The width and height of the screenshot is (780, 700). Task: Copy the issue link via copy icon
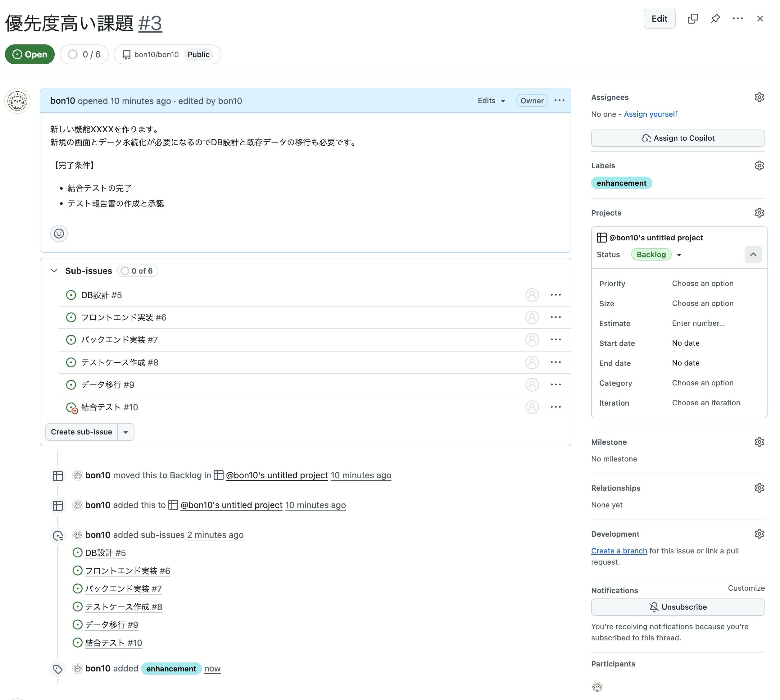693,18
